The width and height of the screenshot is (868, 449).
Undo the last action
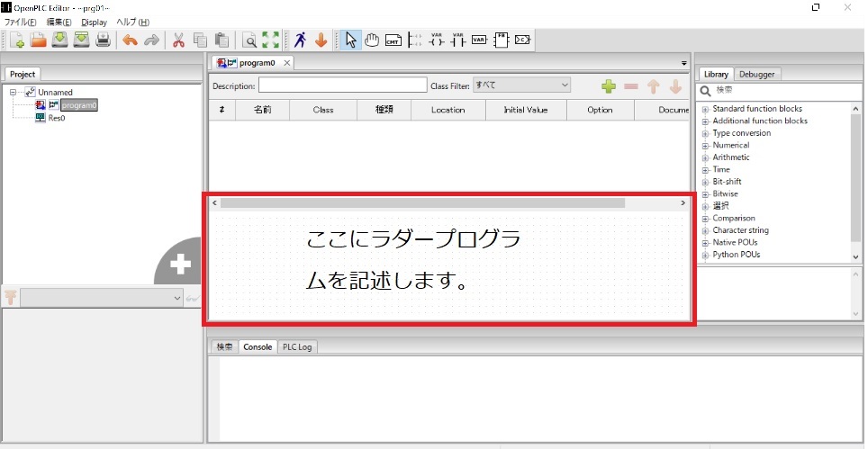(x=130, y=40)
